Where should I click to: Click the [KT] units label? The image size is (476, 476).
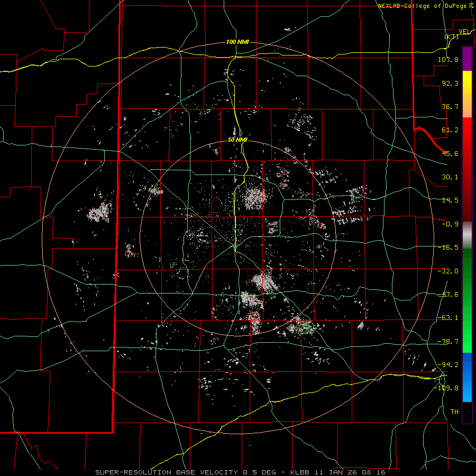[452, 36]
